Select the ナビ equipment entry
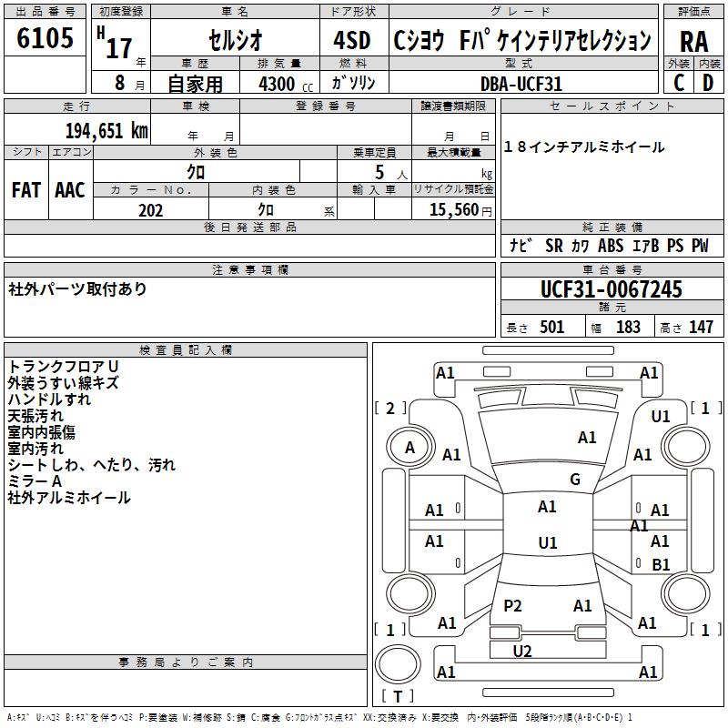Image resolution: width=728 pixels, height=728 pixels. [x=521, y=245]
